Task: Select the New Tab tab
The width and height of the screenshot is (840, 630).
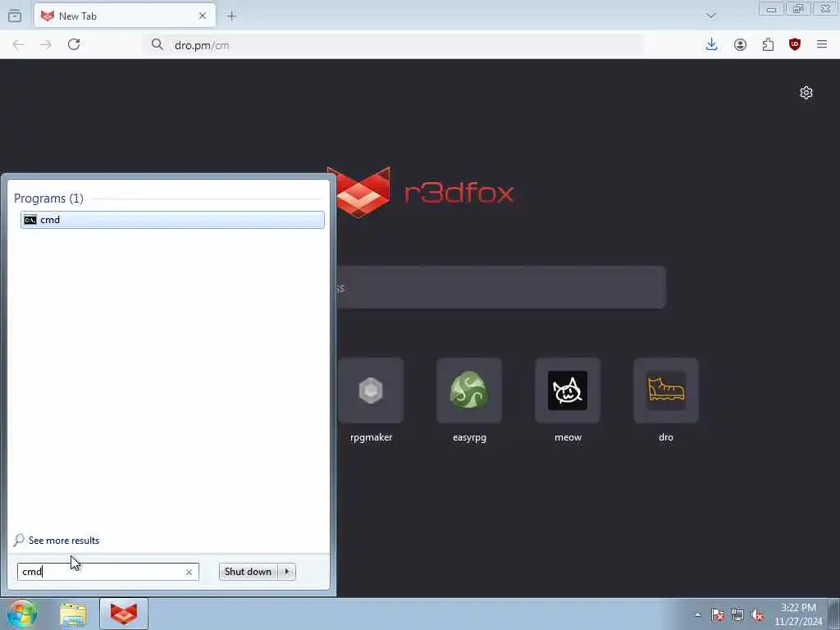Action: click(125, 16)
